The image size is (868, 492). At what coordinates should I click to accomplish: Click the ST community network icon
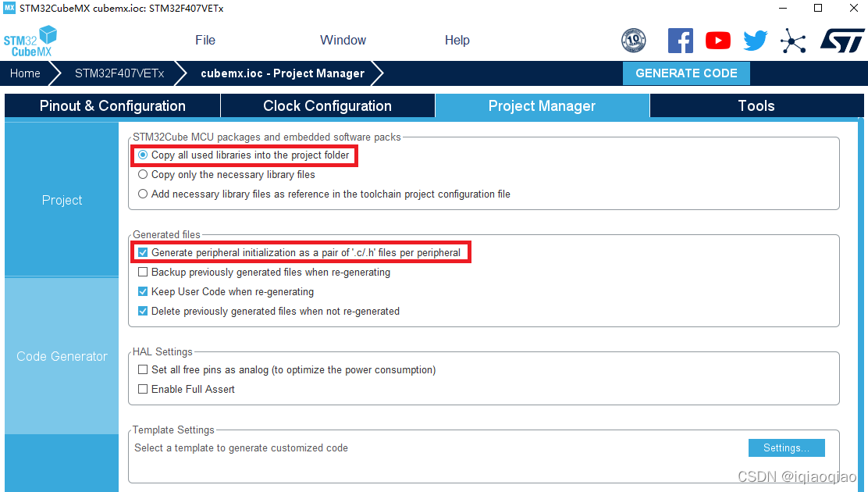(793, 41)
